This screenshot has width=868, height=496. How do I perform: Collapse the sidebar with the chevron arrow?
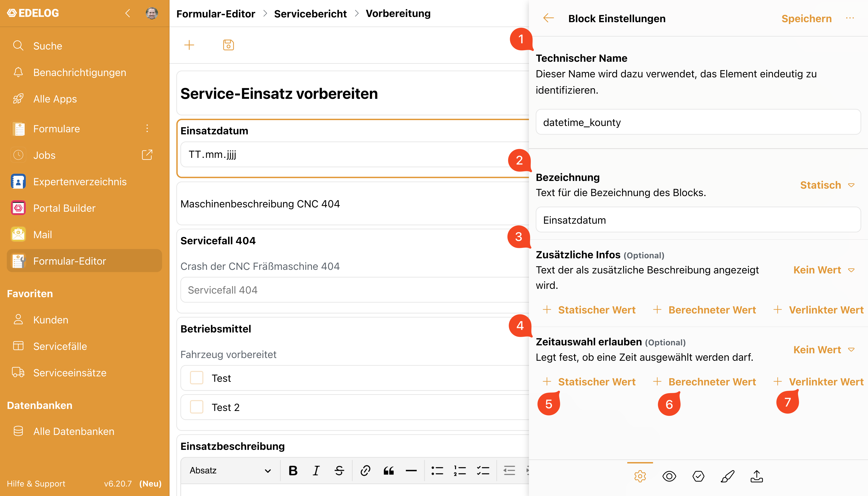128,13
